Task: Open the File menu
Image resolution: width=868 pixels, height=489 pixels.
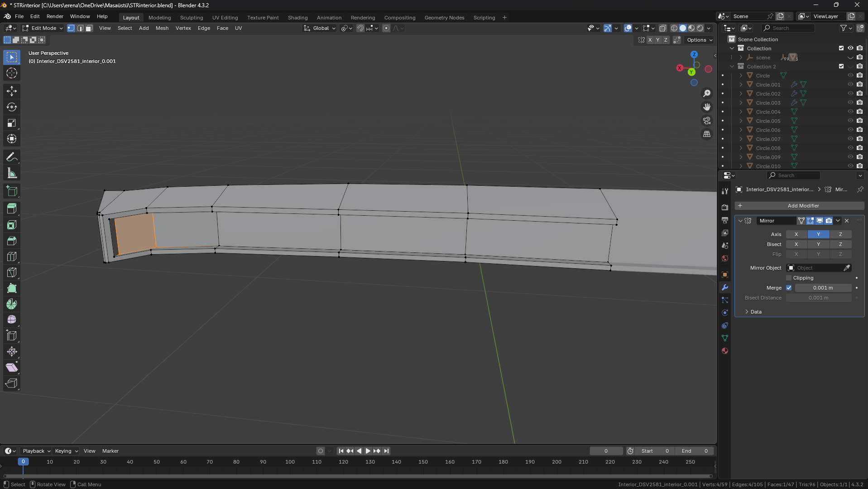Action: point(19,16)
